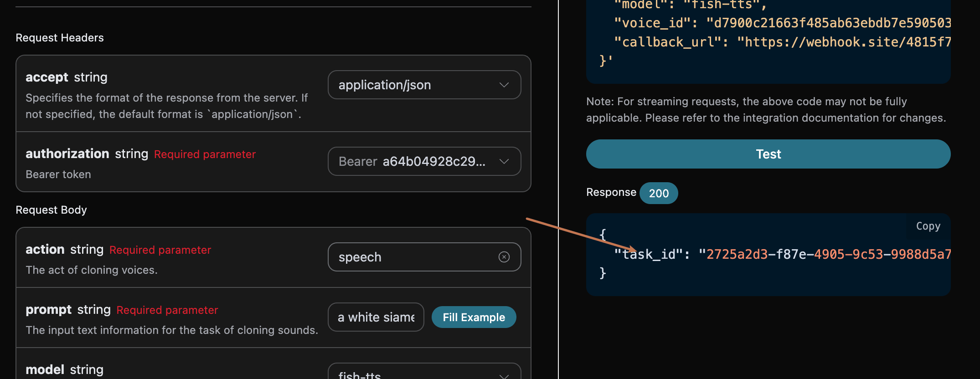This screenshot has height=379, width=980.
Task: Copy the response JSON
Action: [x=928, y=226]
